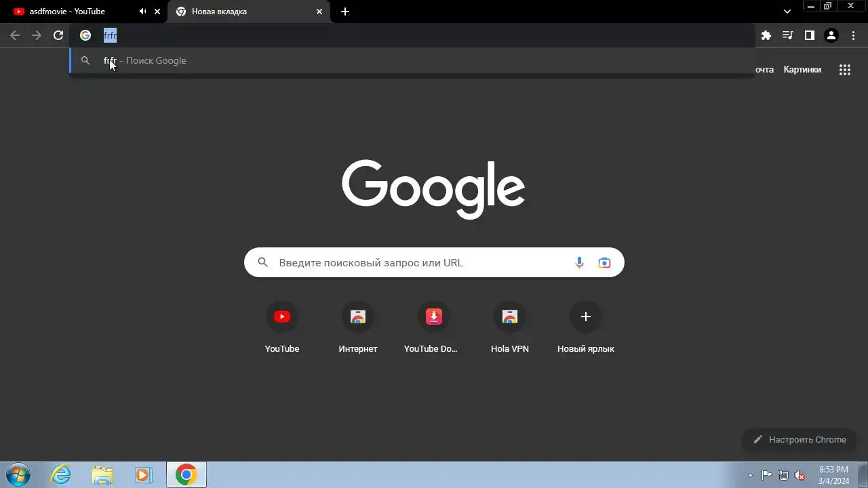This screenshot has width=868, height=488.
Task: Close the Новая вкладка tab
Action: [x=319, y=12]
